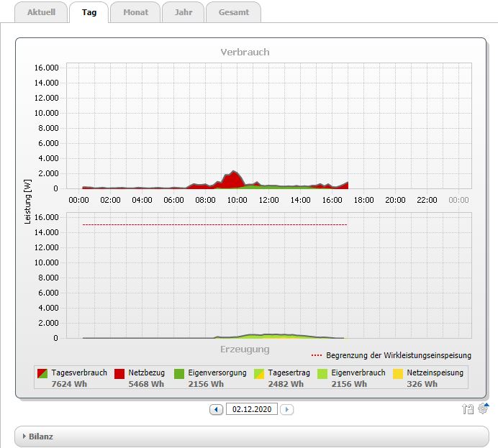Click the date field showing 02.12.2020

(251, 409)
